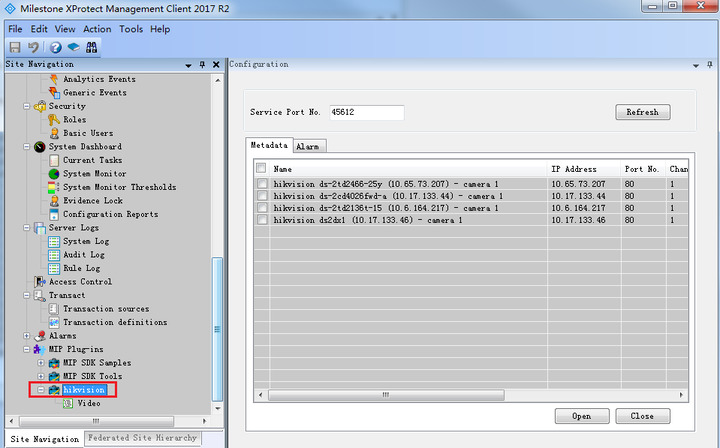Collapse the Server Logs tree node
The width and height of the screenshot is (720, 448).
point(27,228)
